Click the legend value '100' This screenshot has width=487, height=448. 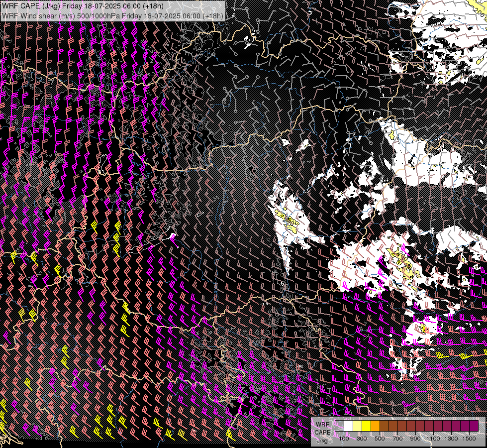344,439
